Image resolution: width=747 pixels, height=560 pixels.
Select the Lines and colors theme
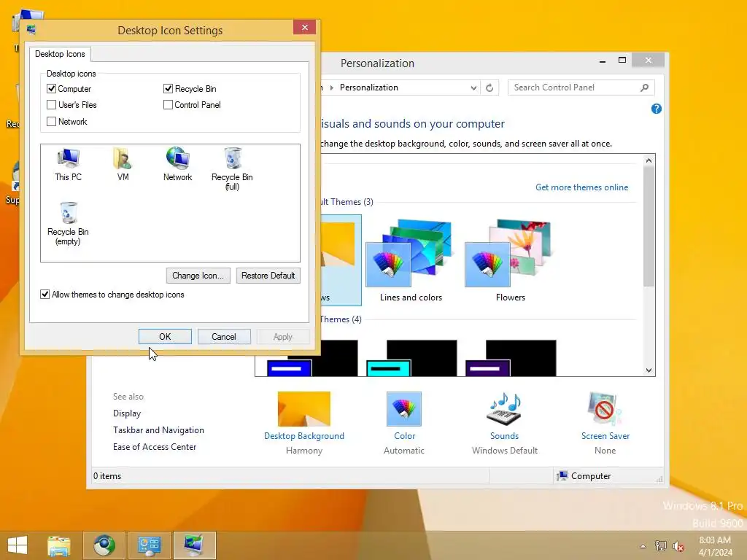[x=411, y=260]
